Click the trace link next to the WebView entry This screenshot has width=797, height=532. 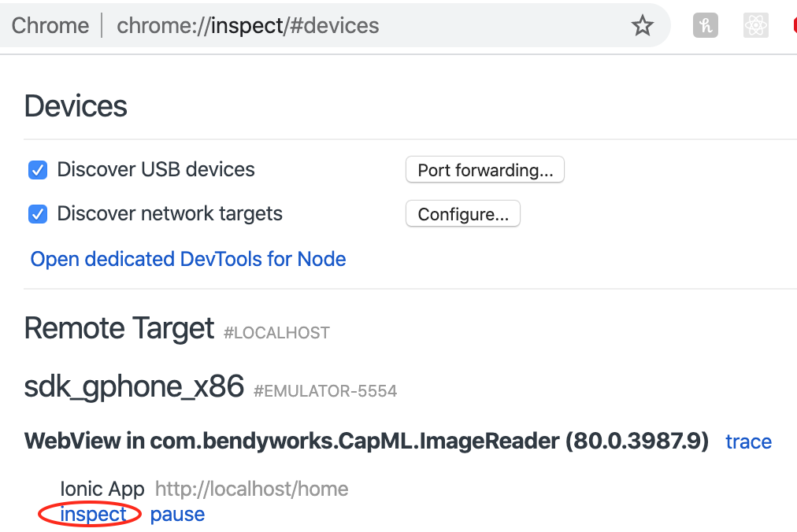click(x=748, y=441)
